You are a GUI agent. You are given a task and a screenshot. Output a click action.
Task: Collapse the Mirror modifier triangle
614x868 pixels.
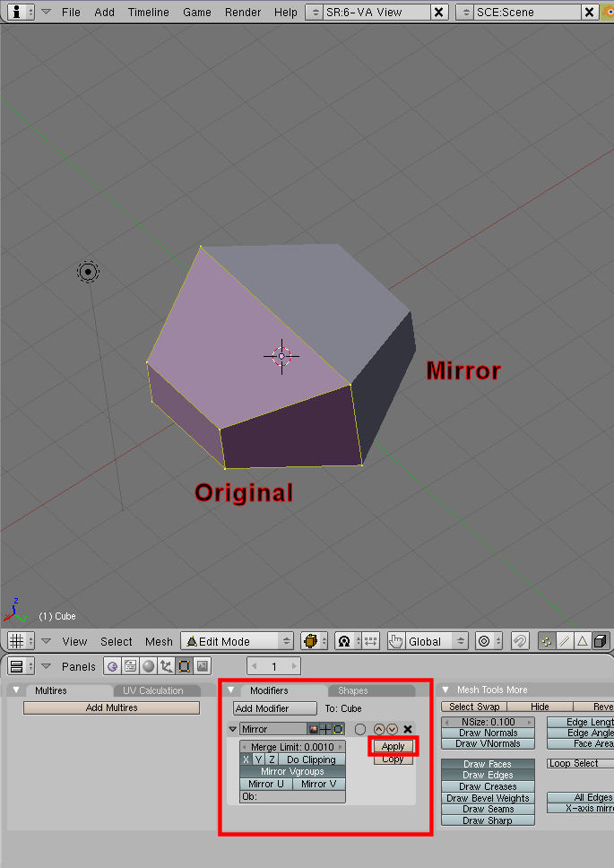(x=233, y=730)
